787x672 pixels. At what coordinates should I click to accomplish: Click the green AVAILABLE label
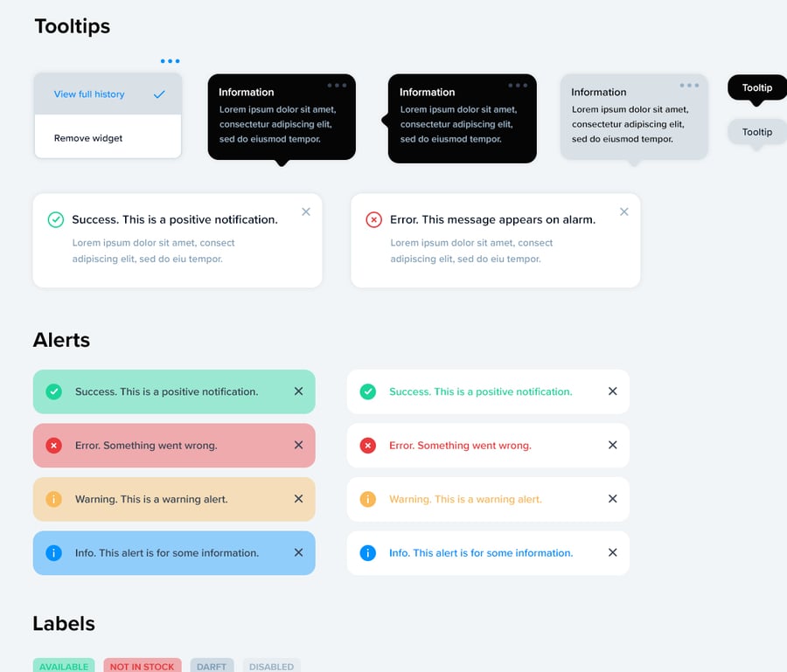(64, 666)
